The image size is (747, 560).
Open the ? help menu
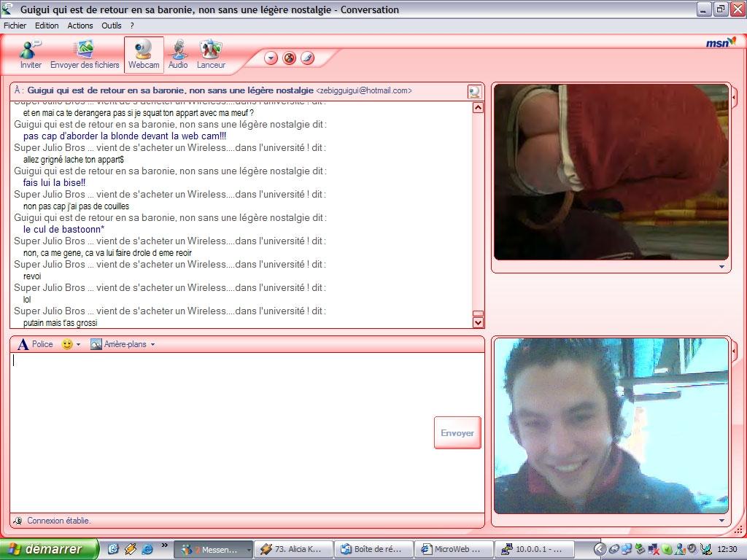click(132, 26)
